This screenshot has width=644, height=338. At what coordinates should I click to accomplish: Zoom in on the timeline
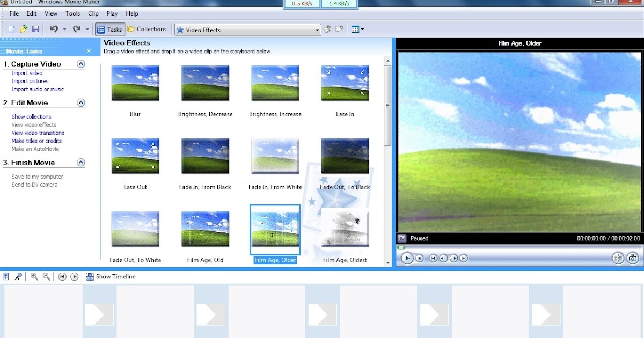click(34, 276)
